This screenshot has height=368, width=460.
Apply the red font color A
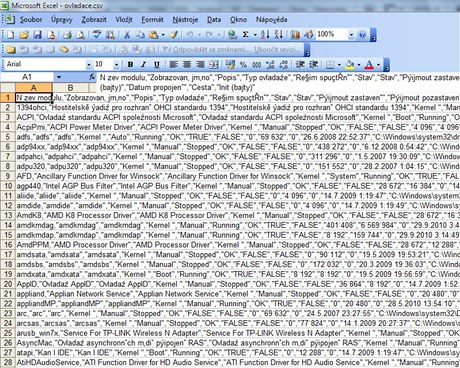pos(369,64)
